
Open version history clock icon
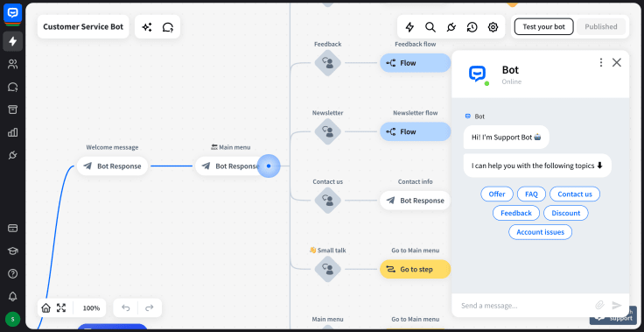472,27
